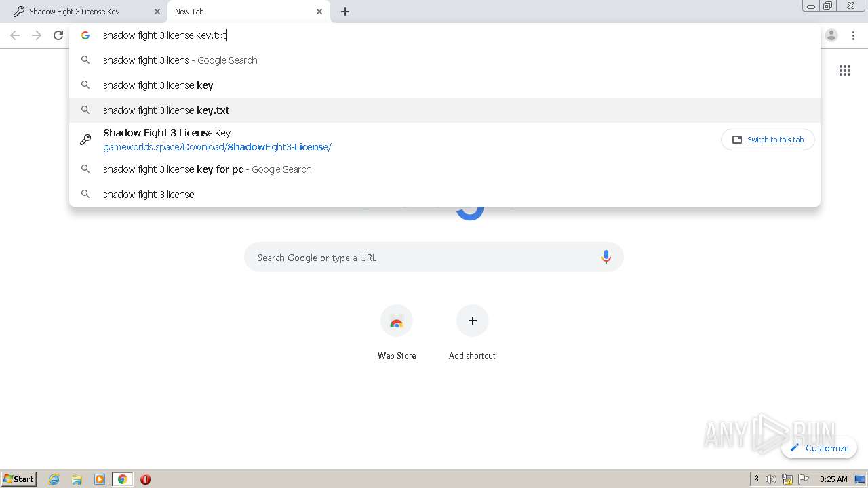This screenshot has height=488, width=868.
Task: Open a new tab with plus button
Action: 345,12
